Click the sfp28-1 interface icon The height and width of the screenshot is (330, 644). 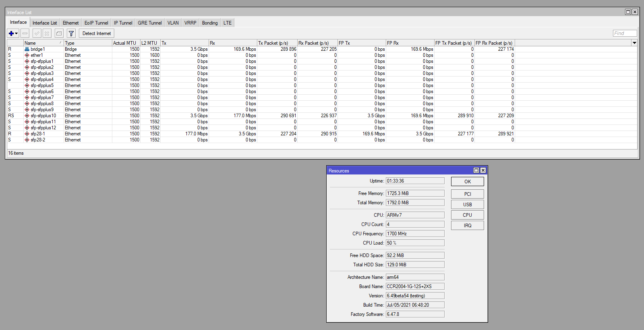click(x=27, y=134)
